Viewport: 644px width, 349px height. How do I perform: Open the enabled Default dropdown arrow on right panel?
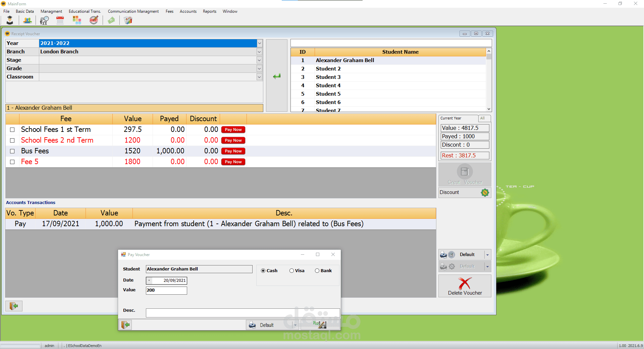[x=487, y=254]
